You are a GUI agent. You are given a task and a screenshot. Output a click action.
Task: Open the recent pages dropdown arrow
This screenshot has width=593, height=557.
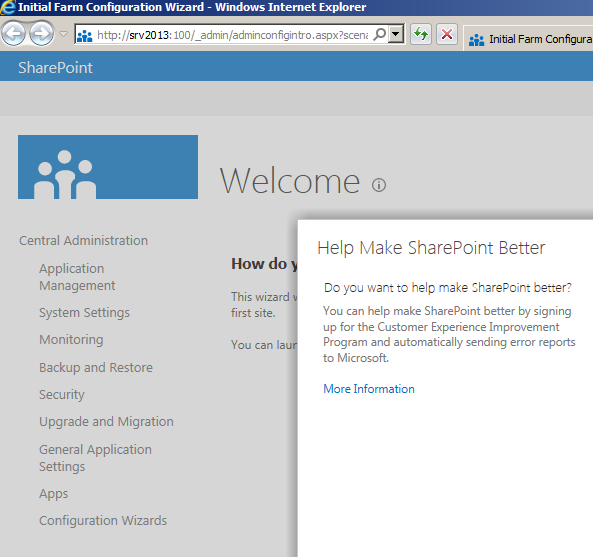(x=64, y=34)
